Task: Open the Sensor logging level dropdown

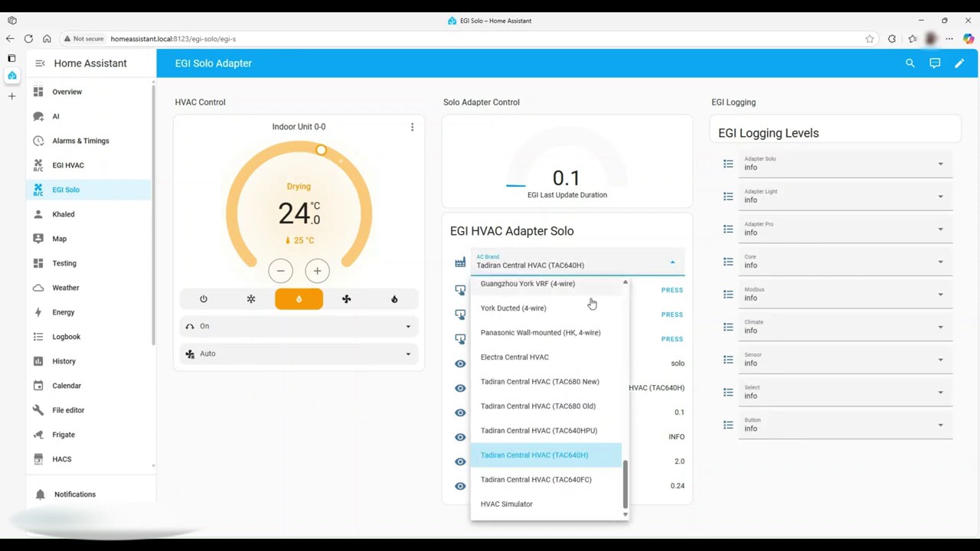Action: pos(845,360)
